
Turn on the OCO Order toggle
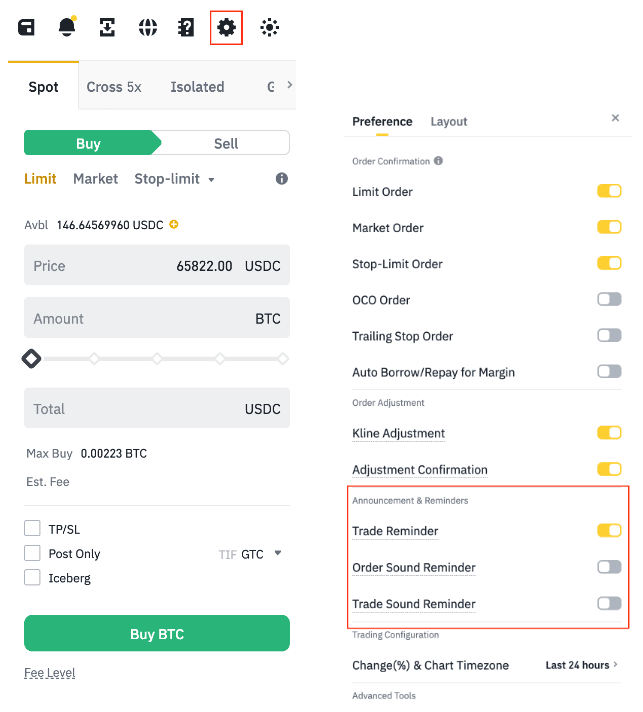point(609,299)
